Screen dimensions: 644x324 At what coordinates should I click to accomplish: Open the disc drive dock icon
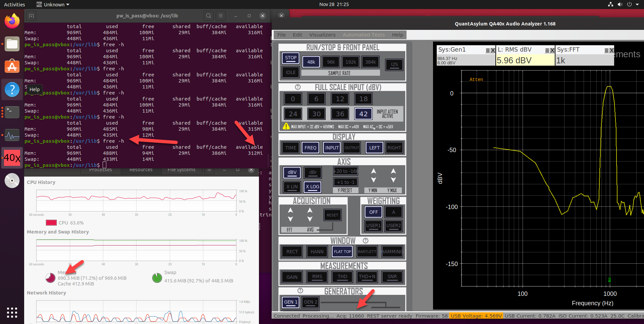(x=12, y=181)
